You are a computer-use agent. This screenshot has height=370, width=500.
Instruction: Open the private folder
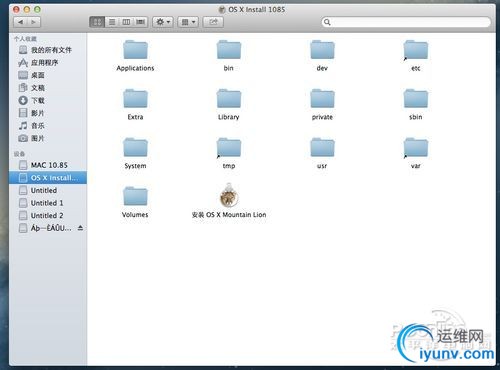coord(322,99)
